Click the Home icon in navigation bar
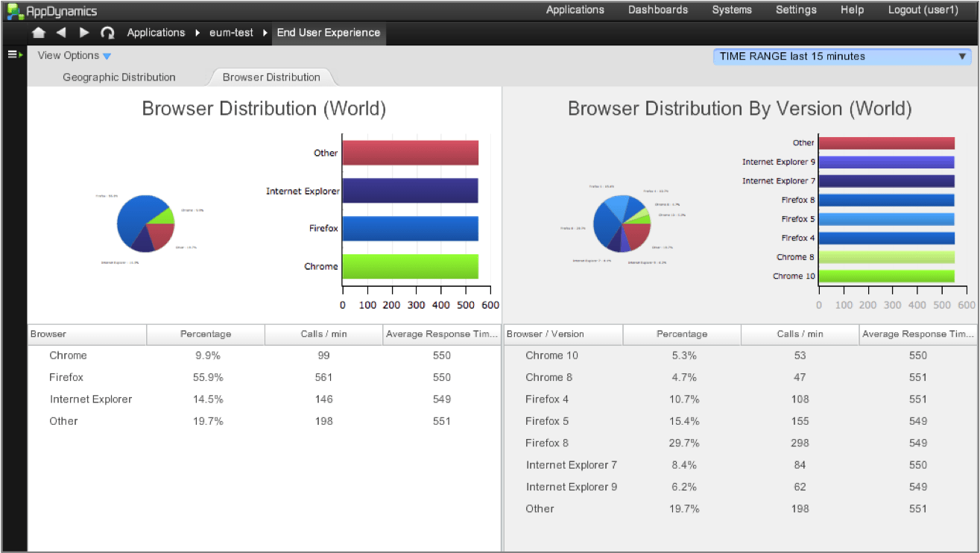Viewport: 980px width, 553px height. [x=39, y=33]
